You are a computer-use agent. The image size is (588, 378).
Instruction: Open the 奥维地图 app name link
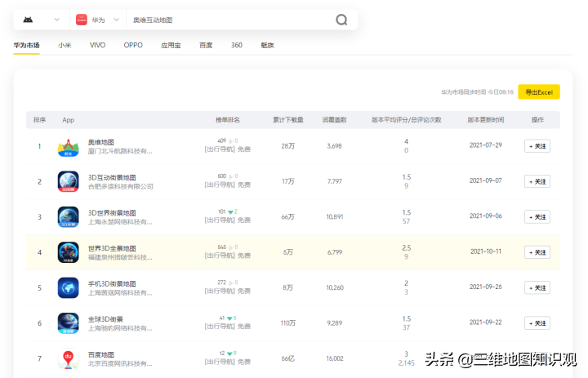tap(101, 142)
